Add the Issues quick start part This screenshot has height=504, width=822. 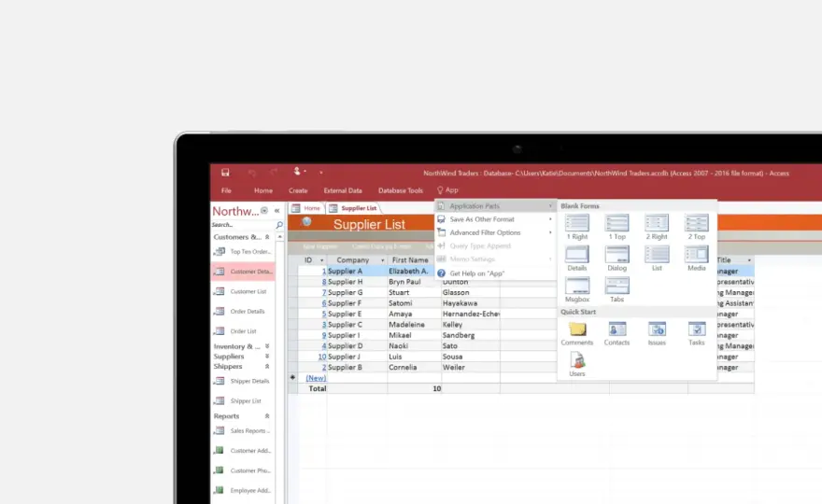coord(657,334)
